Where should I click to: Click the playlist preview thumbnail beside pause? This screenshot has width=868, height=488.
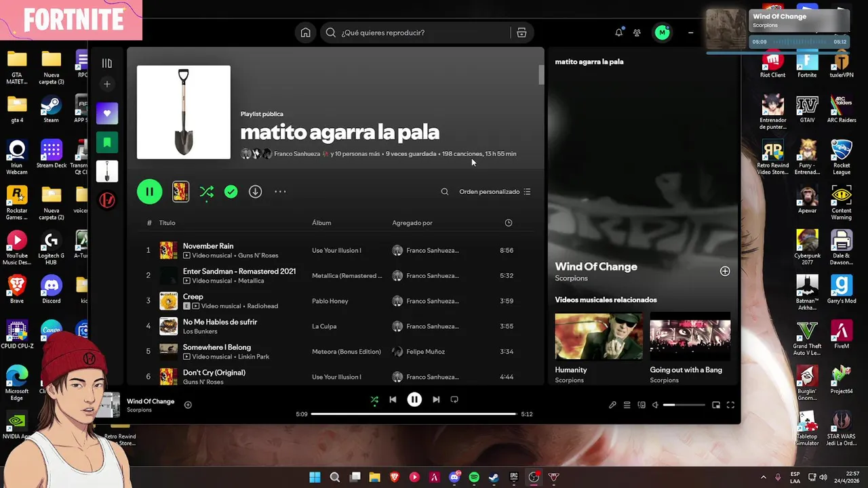coord(180,192)
